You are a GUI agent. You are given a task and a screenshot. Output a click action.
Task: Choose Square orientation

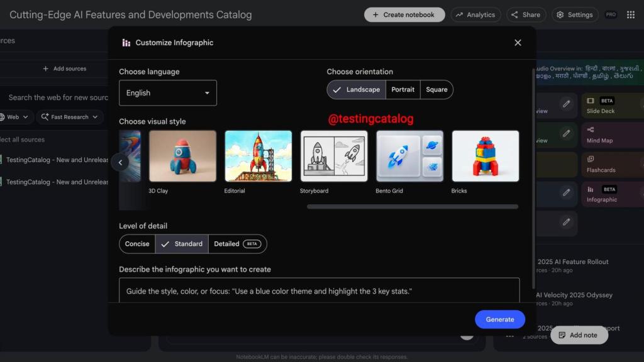[436, 90]
